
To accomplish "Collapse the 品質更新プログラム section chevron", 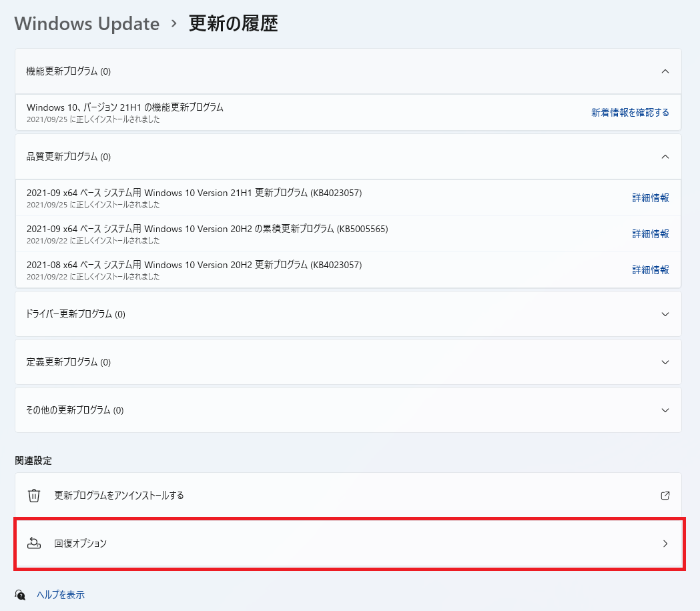I will tap(665, 157).
